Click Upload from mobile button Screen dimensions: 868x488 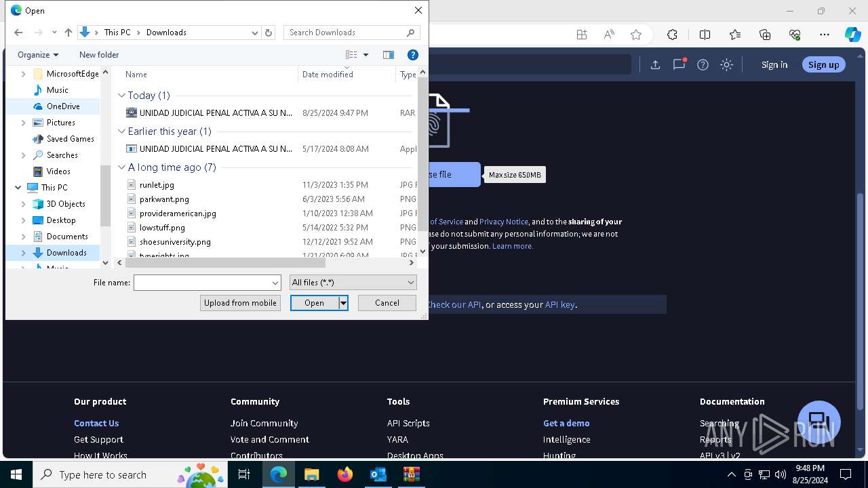point(240,303)
